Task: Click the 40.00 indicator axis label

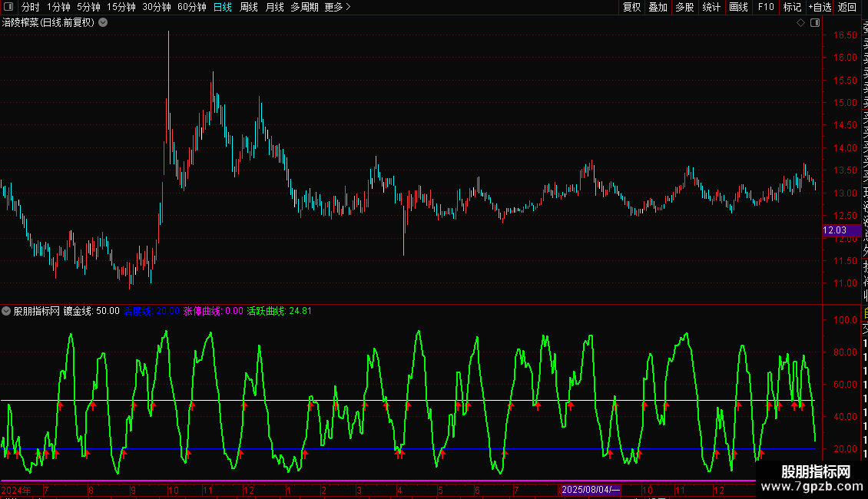Action: point(845,417)
